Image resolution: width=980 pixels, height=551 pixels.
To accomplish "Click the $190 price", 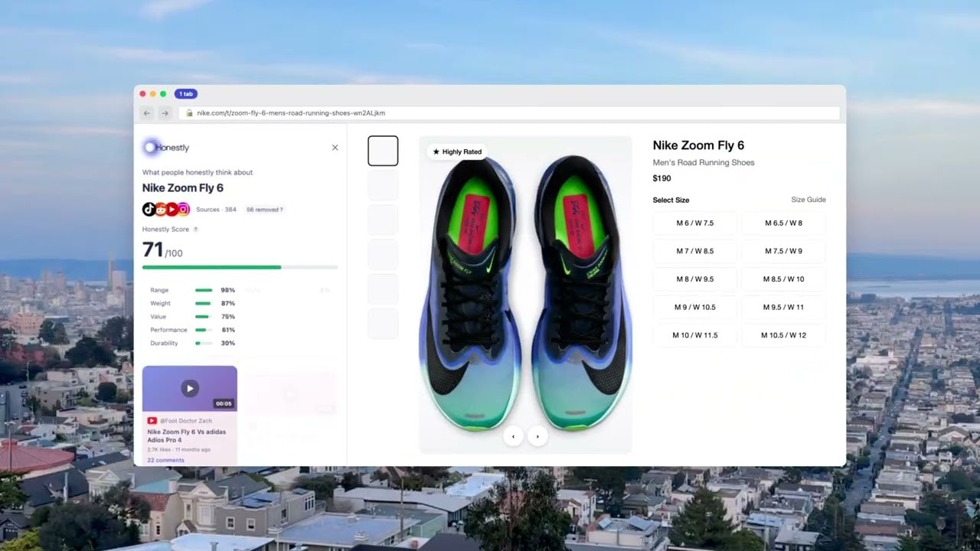I will (661, 178).
